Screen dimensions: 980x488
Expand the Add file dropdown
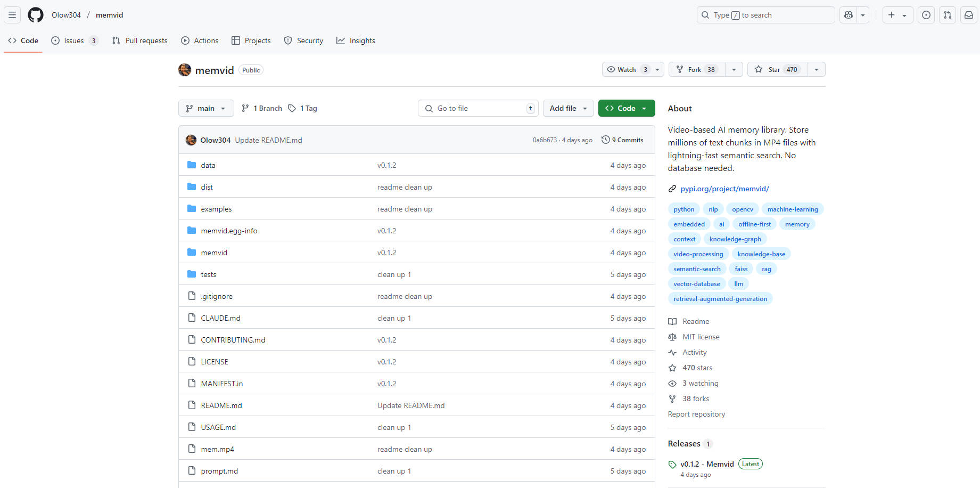pyautogui.click(x=568, y=108)
